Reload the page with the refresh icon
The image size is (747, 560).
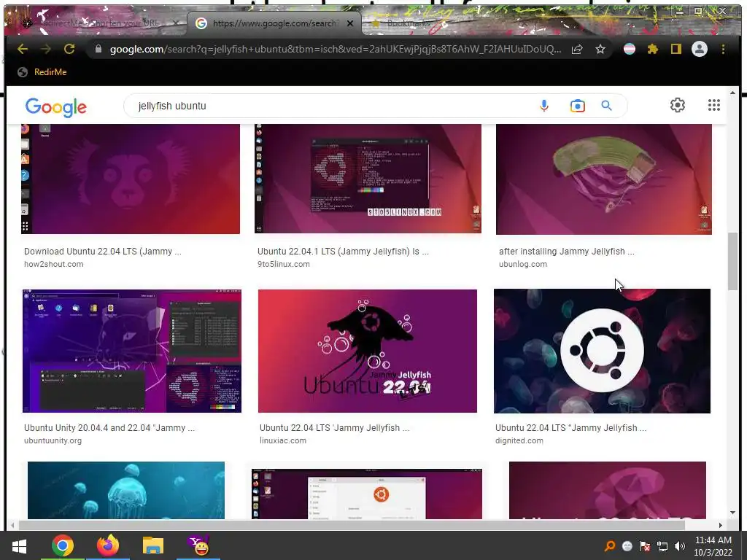click(69, 49)
